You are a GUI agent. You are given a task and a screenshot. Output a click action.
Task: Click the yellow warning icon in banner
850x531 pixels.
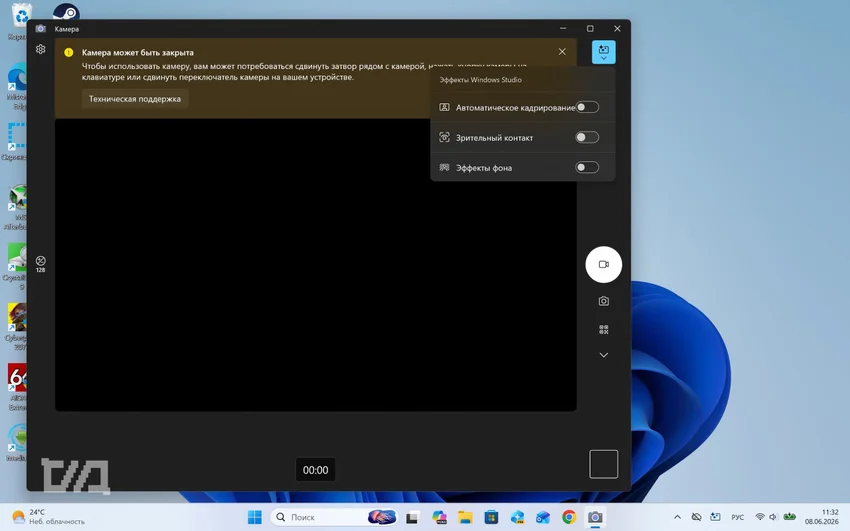(69, 53)
